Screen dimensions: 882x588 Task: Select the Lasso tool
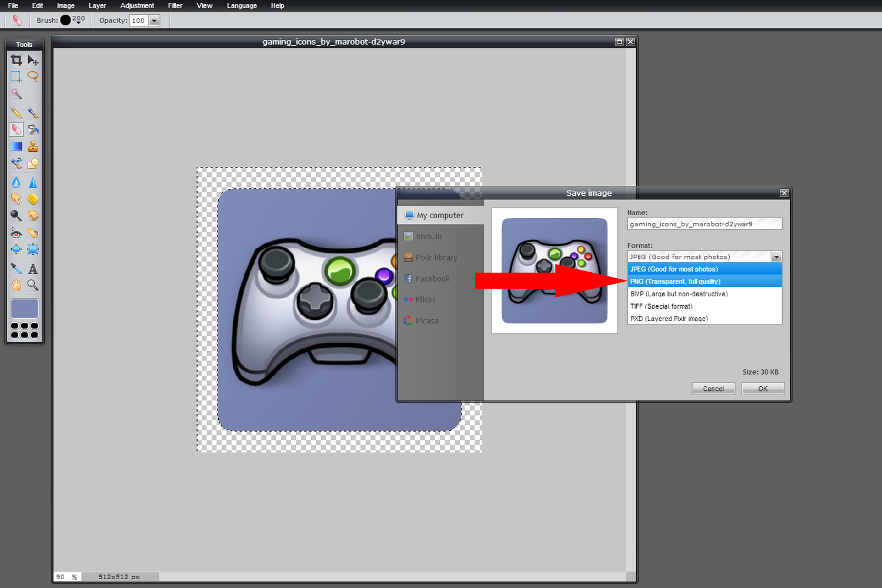pos(33,76)
